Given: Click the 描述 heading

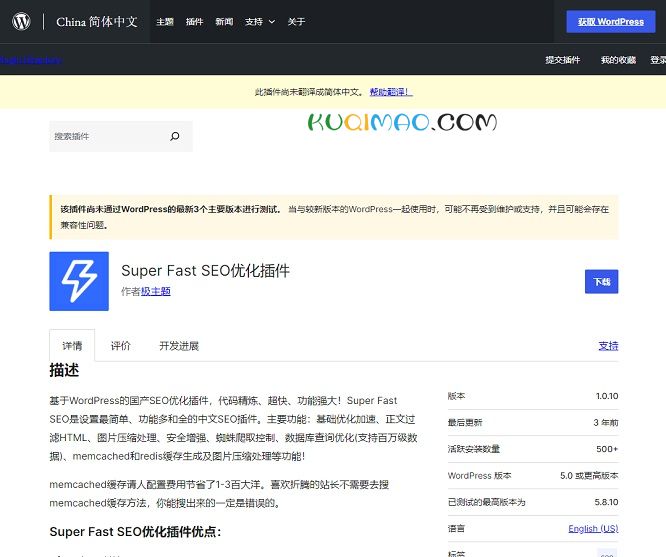Looking at the screenshot, I should pyautogui.click(x=64, y=370).
